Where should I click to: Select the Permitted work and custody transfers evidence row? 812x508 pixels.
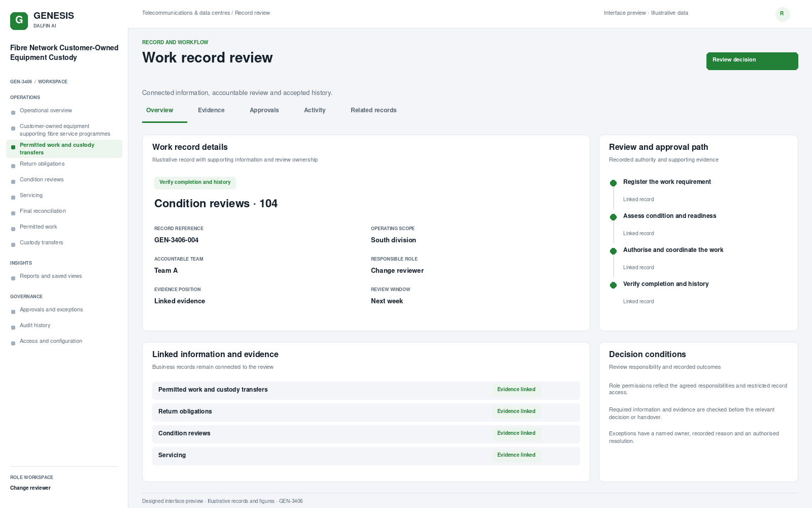(366, 390)
